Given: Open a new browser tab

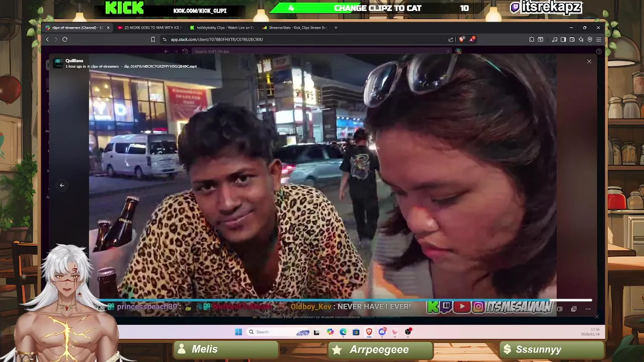Looking at the screenshot, I should 336,28.
